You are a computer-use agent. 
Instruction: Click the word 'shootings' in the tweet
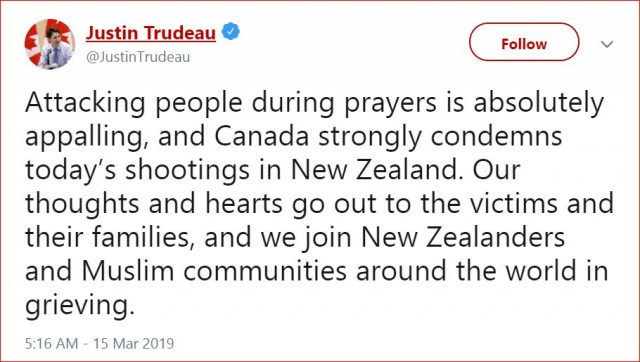187,172
